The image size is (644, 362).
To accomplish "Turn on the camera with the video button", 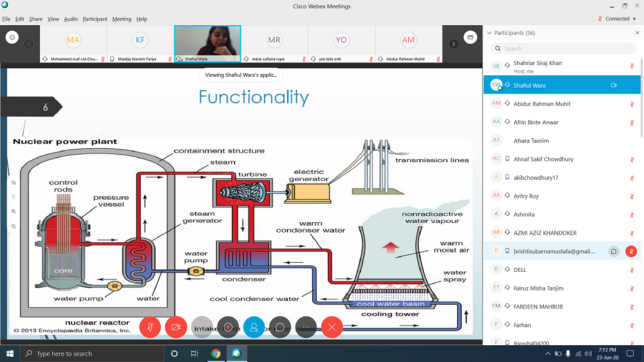I will pos(176,327).
